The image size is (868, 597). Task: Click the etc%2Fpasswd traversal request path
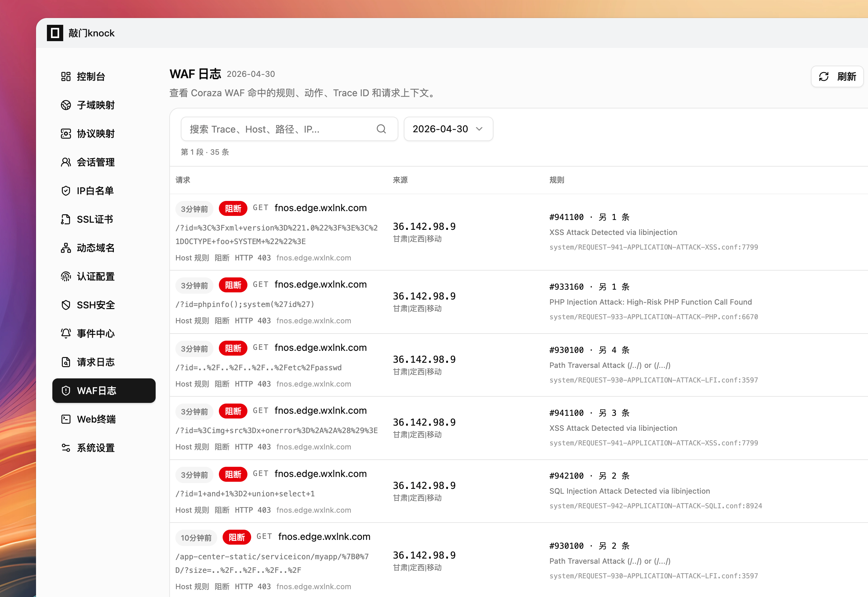click(259, 368)
